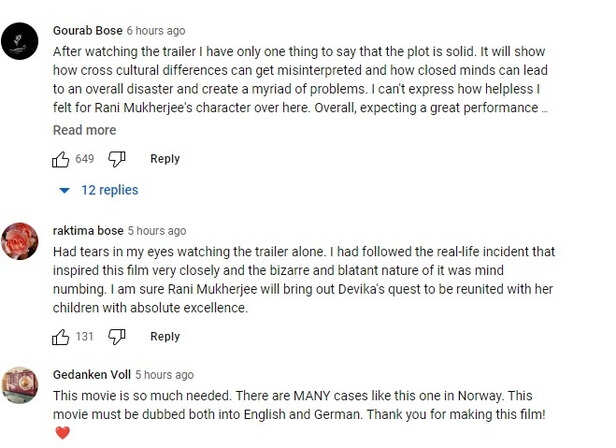Click the red heart emoji
This screenshot has height=448, width=616.
pos(63,433)
